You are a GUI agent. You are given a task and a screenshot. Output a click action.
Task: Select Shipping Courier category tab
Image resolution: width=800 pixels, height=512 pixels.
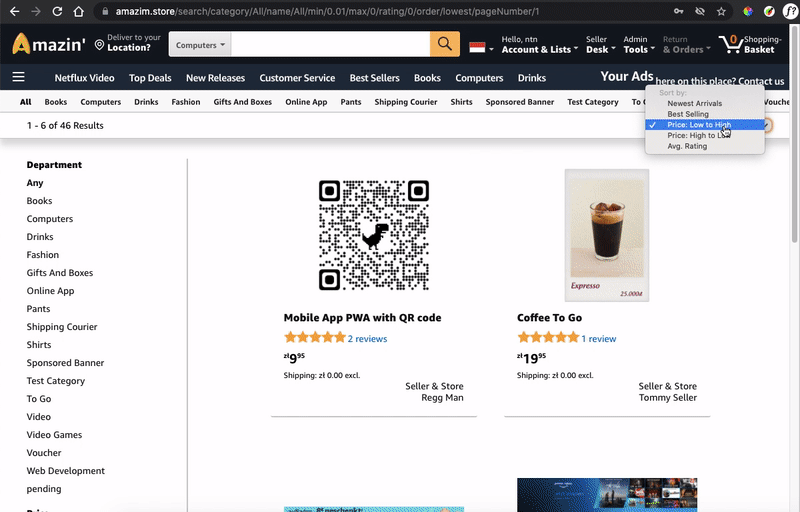(x=406, y=102)
